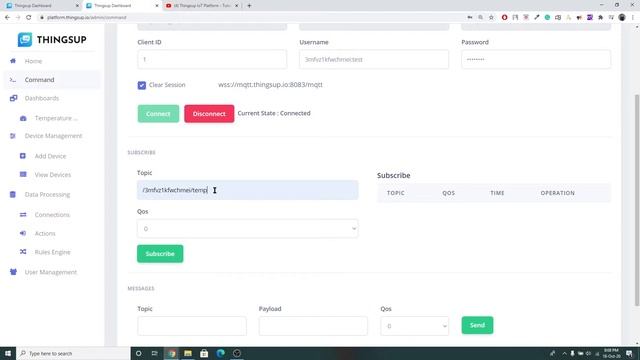Open the View Devices link
The image size is (640, 360).
(53, 175)
